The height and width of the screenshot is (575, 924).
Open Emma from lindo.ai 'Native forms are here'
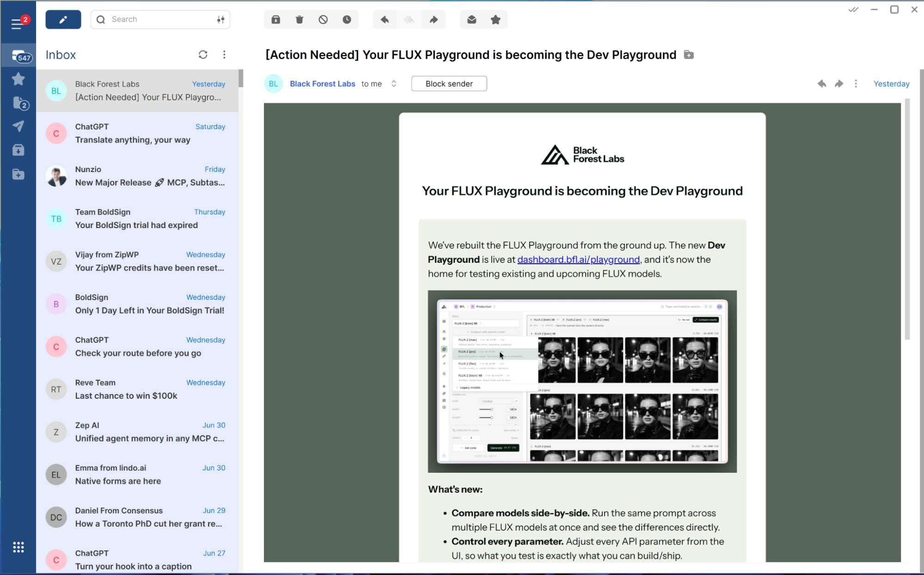[137, 474]
